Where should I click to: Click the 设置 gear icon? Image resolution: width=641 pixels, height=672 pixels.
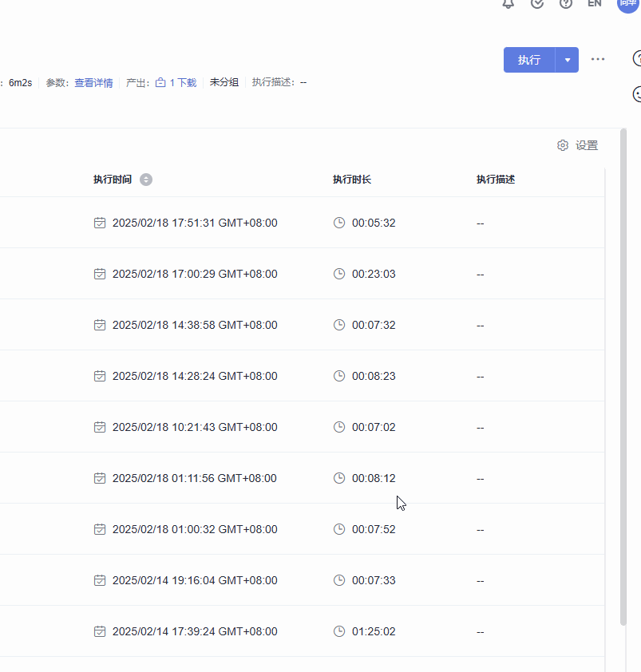pyautogui.click(x=563, y=145)
